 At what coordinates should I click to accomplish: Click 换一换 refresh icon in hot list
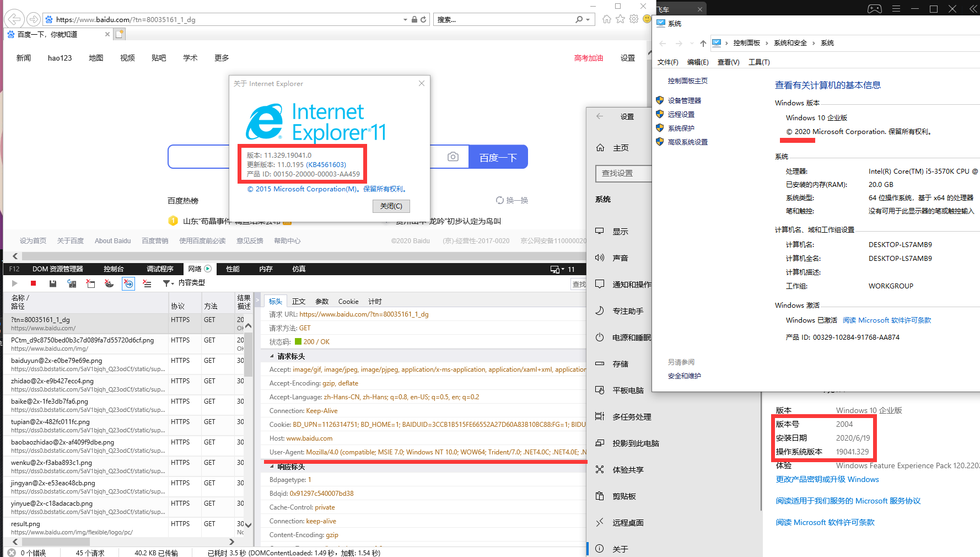click(499, 200)
